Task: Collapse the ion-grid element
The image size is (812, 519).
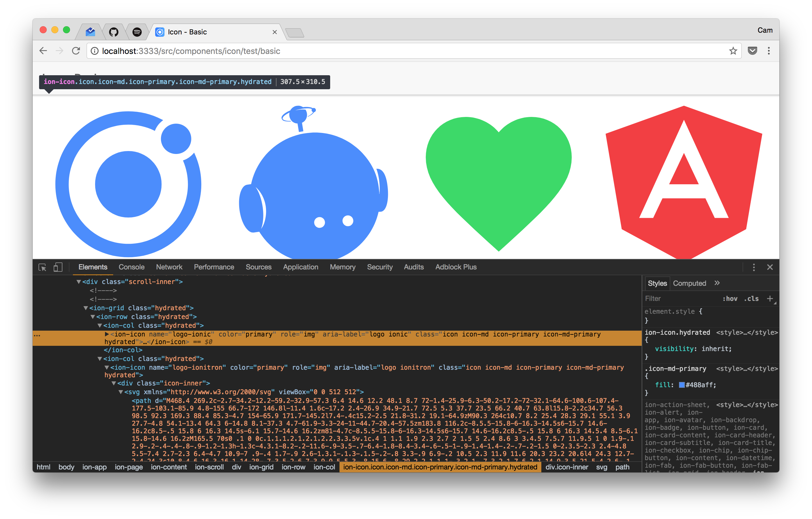Action: click(x=85, y=308)
